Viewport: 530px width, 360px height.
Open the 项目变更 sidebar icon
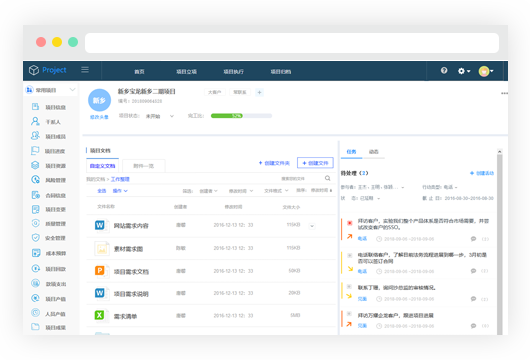point(35,209)
